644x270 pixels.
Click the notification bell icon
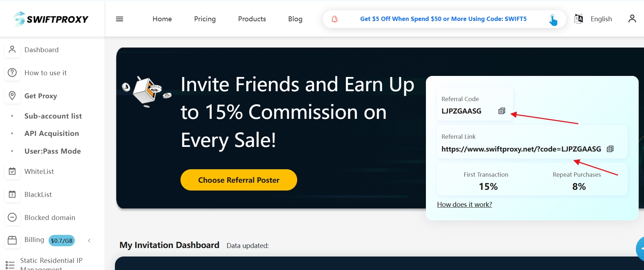tap(334, 19)
